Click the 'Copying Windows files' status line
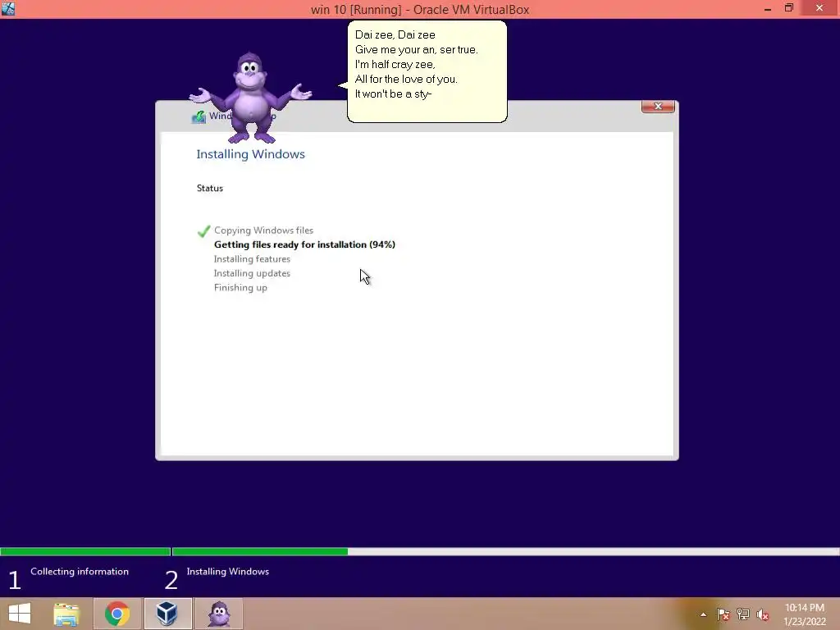The width and height of the screenshot is (840, 630). (263, 231)
